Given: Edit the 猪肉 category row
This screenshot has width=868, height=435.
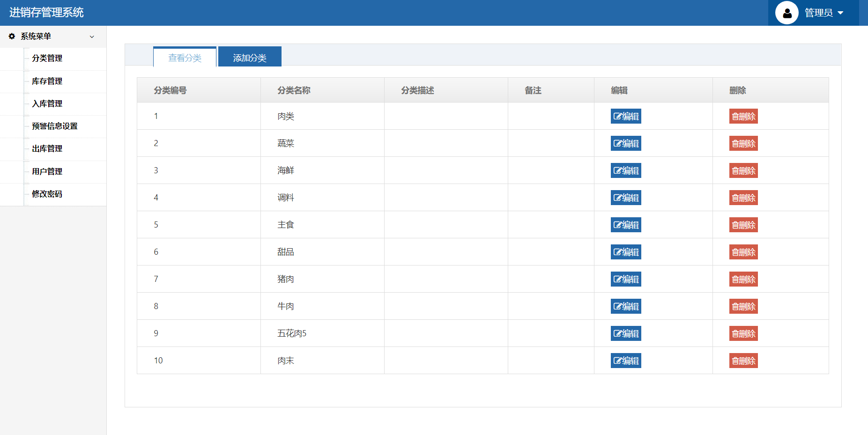Looking at the screenshot, I should pos(626,279).
